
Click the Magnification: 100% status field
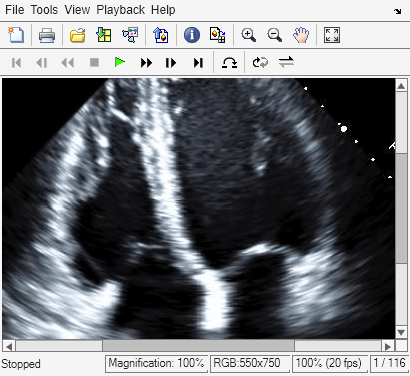[x=156, y=363]
